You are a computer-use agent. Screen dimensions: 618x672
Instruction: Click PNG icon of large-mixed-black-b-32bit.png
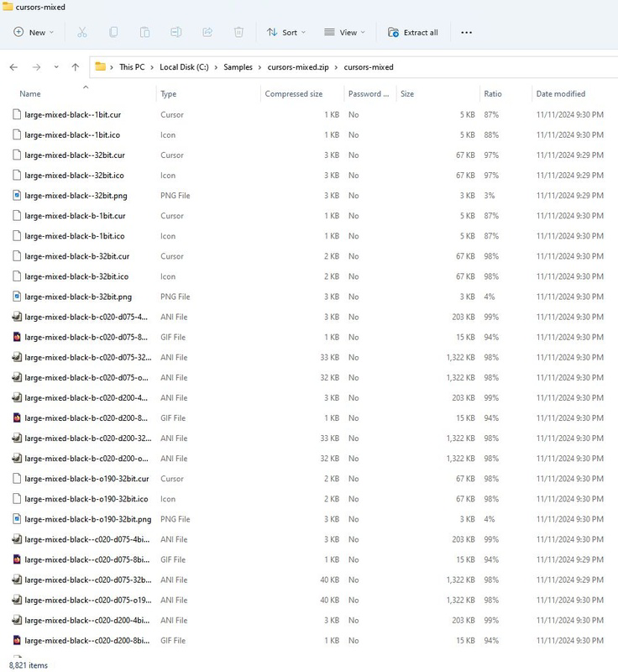coord(17,297)
